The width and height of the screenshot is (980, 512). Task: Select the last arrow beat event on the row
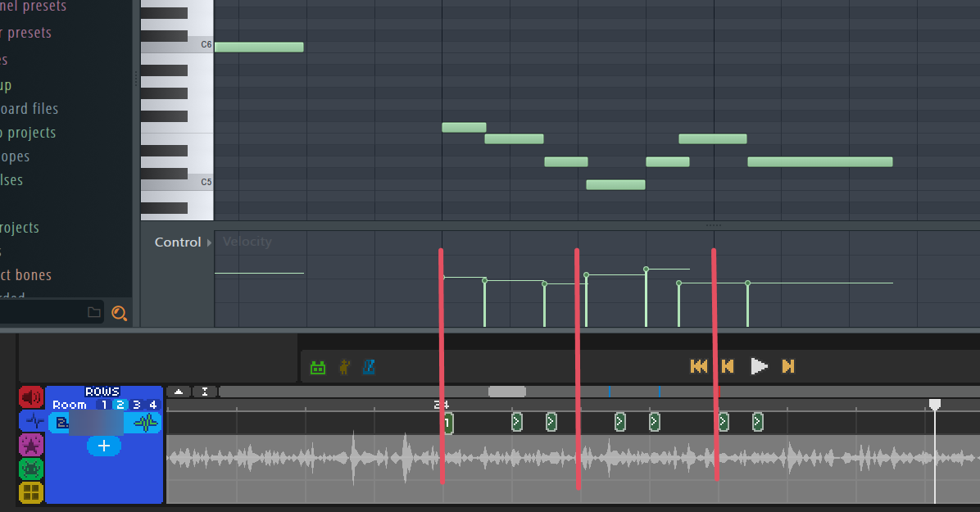point(757,422)
